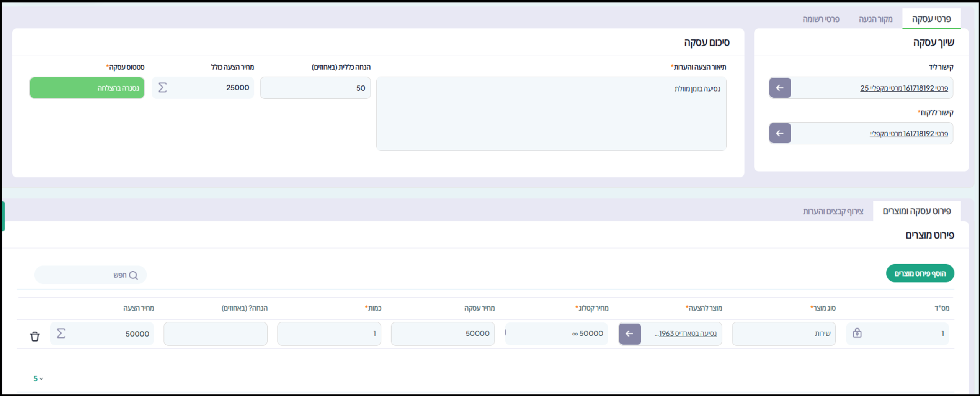Open the סטטוס עסקה status dropdown
The width and height of the screenshot is (980, 396).
pyautogui.click(x=87, y=88)
